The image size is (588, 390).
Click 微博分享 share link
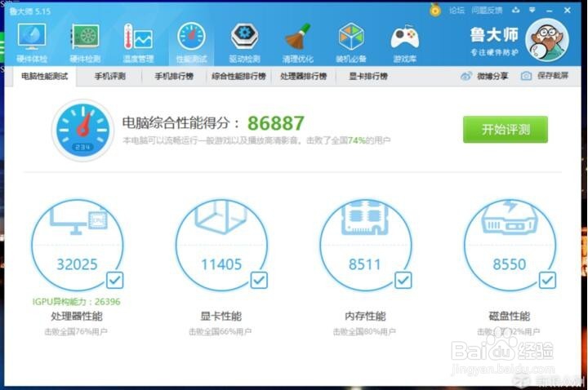click(492, 77)
